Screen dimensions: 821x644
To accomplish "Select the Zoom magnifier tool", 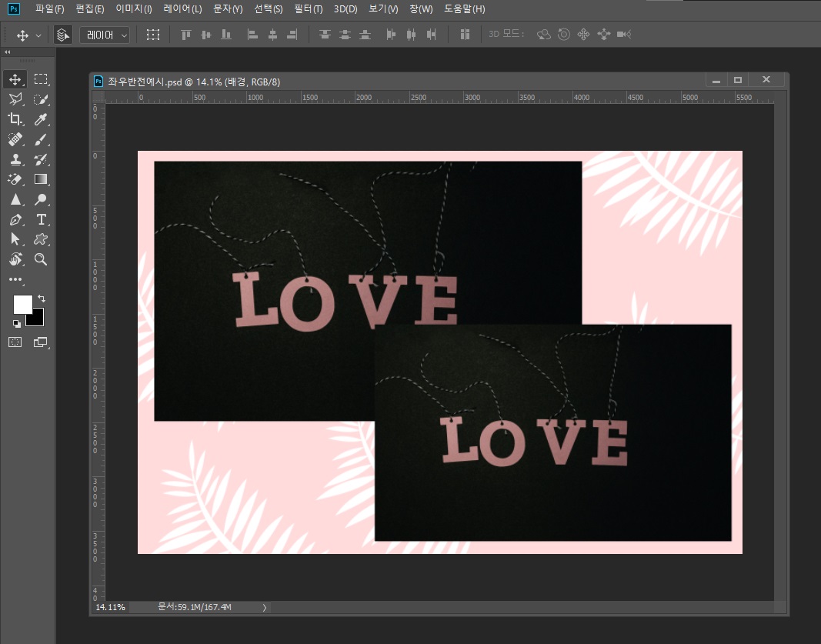I will pos(41,259).
